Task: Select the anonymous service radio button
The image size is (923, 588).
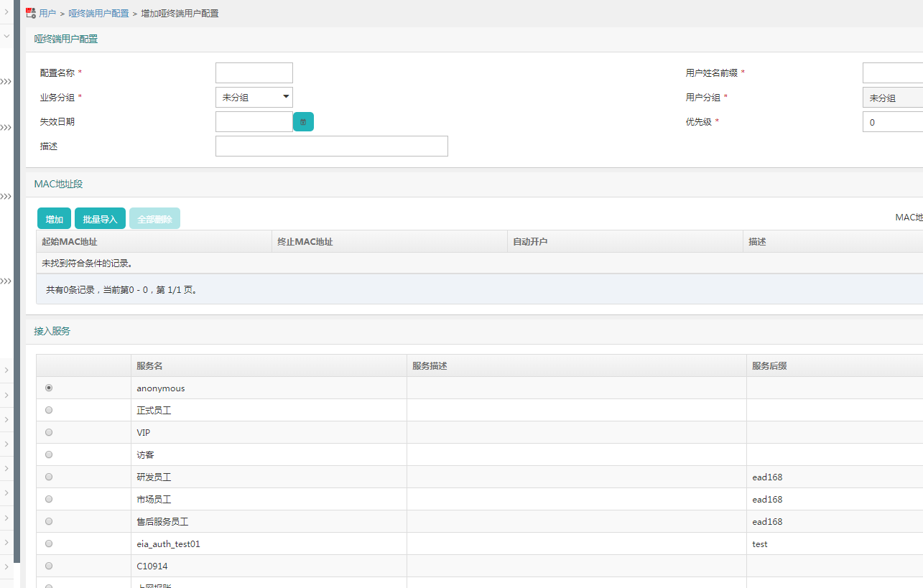Action: point(49,388)
